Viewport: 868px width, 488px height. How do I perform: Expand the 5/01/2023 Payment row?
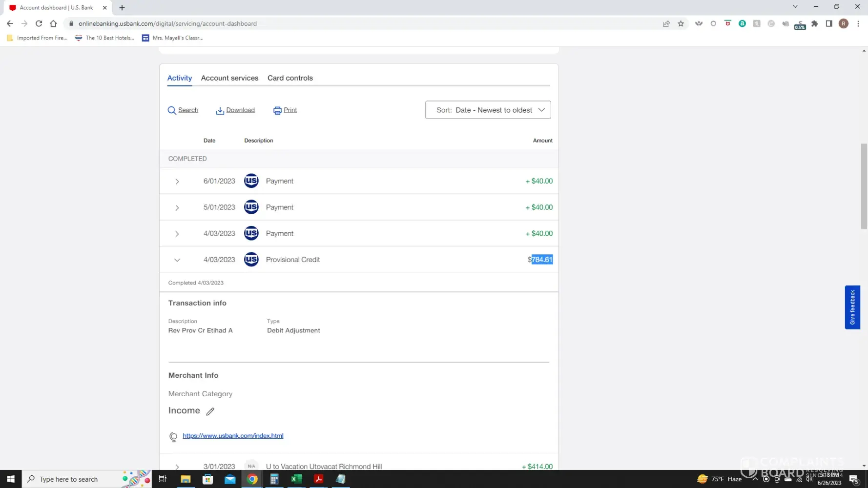(x=177, y=208)
